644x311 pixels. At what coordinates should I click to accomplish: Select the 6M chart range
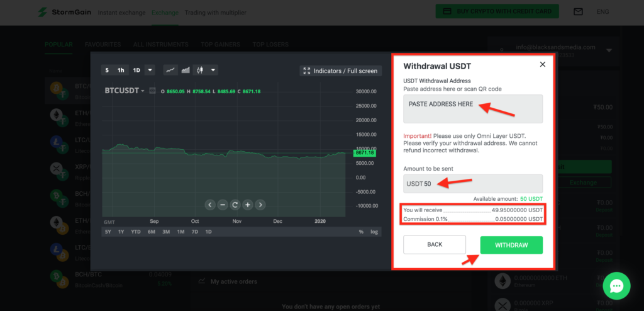click(x=152, y=232)
